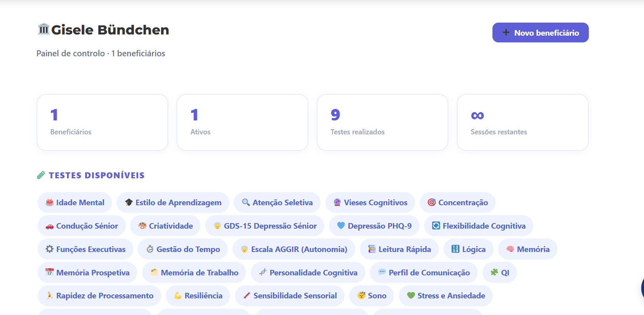Screen dimensions: 644x315
Task: Click the brain icon on Memória
Action: point(510,249)
